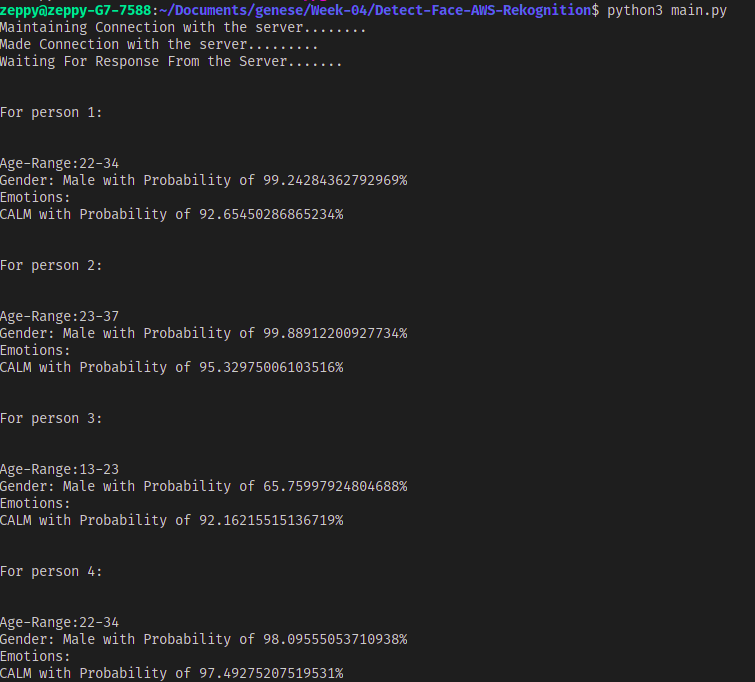Viewport: 755px width, 682px height.
Task: Click gender line with 98.09555053710938%
Action: (204, 640)
